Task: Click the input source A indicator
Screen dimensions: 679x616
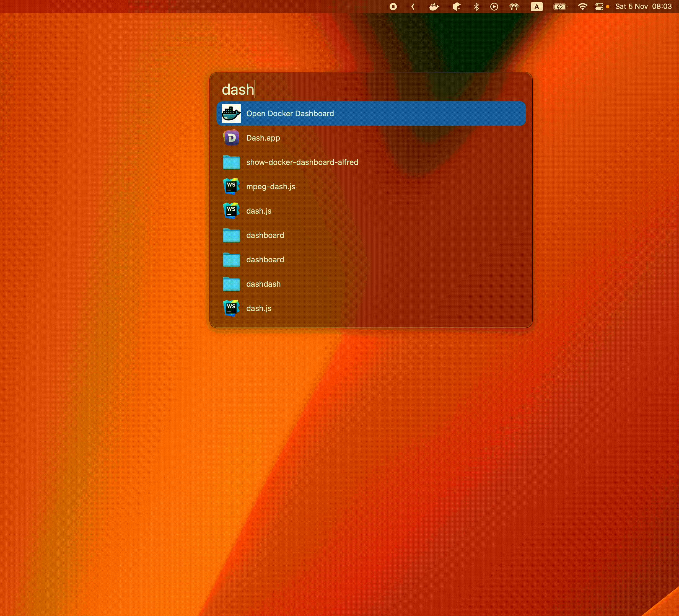Action: point(537,7)
